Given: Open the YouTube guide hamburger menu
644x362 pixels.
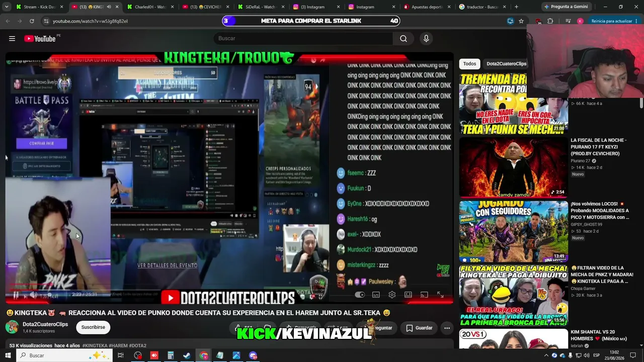Looking at the screenshot, I should 12,39.
